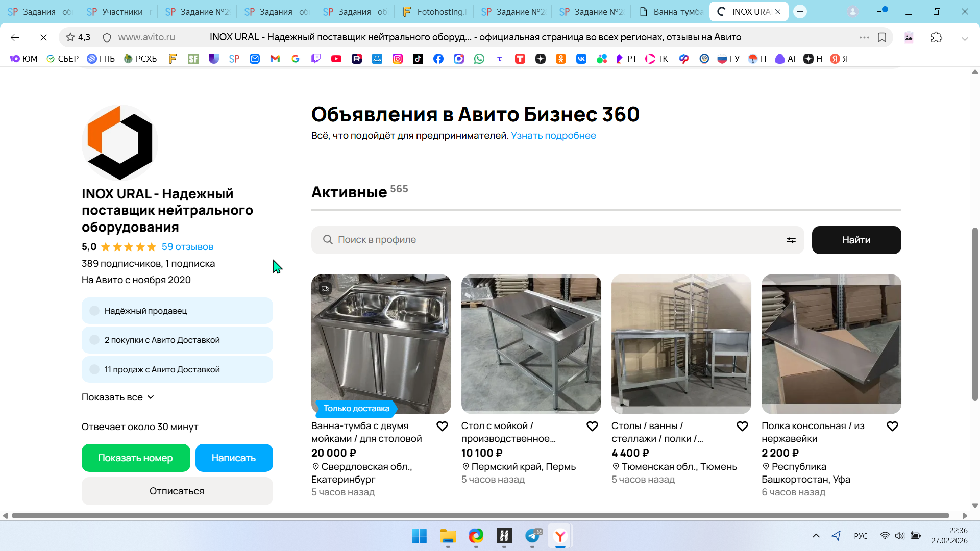This screenshot has height=551, width=980.
Task: Click the green Показать номер button
Action: pos(136,458)
